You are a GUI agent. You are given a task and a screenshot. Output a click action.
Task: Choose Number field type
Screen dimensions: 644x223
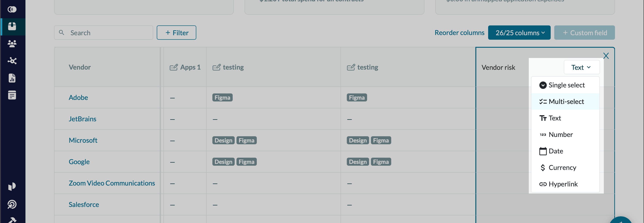click(x=565, y=134)
